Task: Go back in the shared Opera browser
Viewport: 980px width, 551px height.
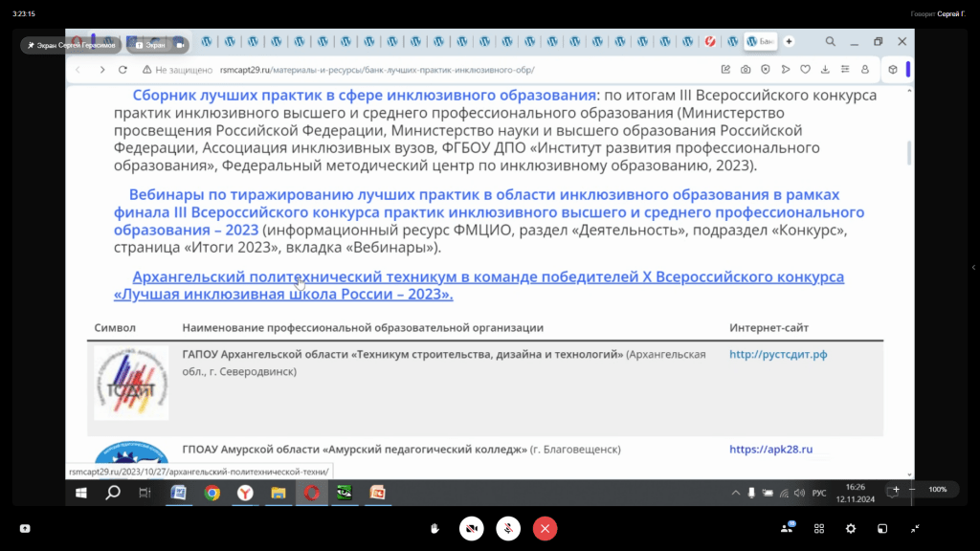Action: [x=78, y=70]
